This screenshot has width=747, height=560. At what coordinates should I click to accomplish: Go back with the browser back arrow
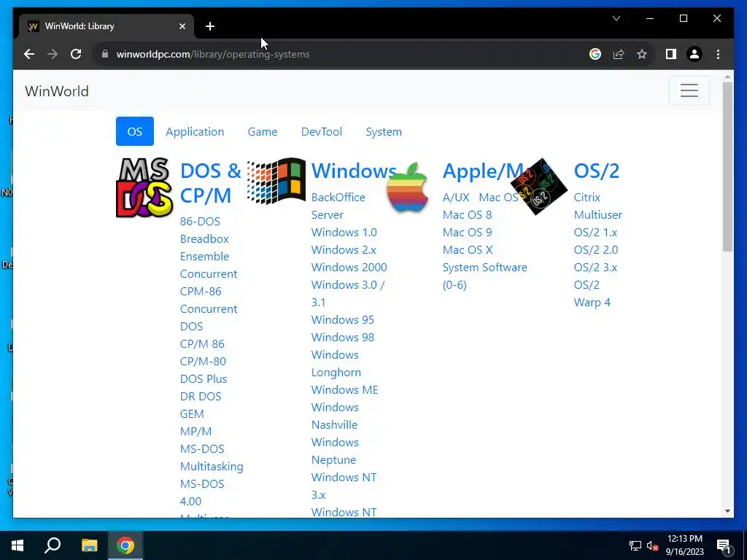click(29, 54)
